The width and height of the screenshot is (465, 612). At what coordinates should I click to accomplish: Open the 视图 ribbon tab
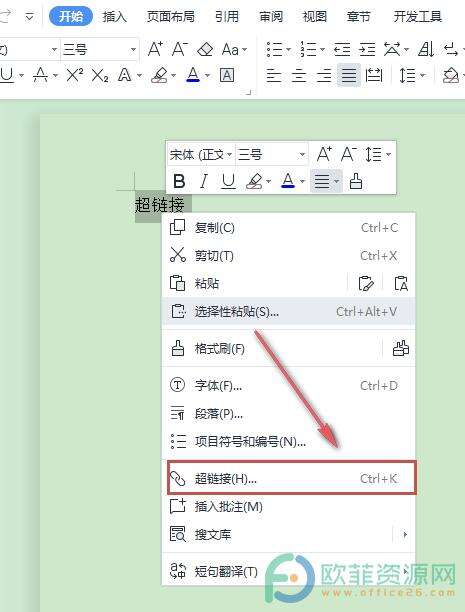pyautogui.click(x=314, y=16)
